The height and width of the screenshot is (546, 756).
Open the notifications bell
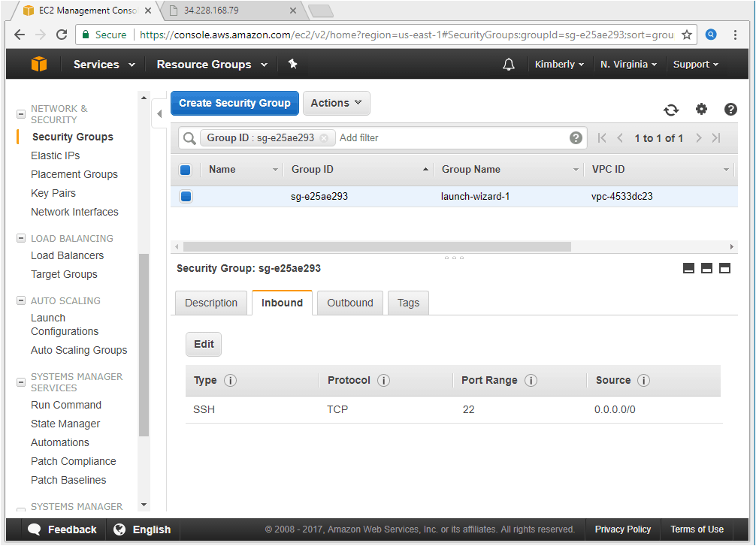(509, 65)
